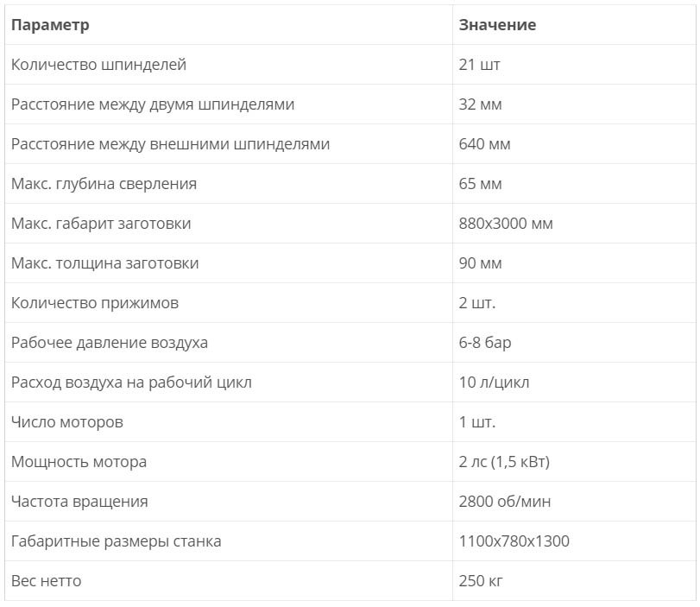700x607 pixels.
Task: Select "Макс. толщина заготовки" row label
Action: coord(104,263)
